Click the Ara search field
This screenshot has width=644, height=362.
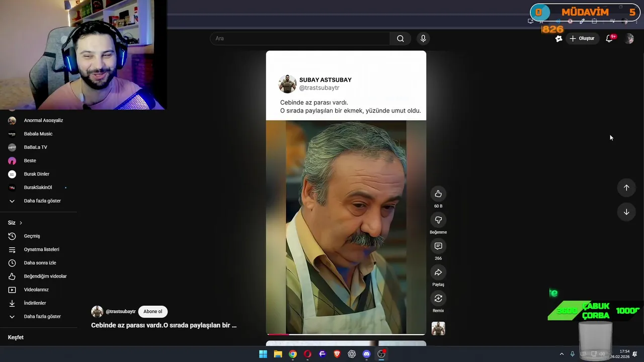click(x=300, y=38)
